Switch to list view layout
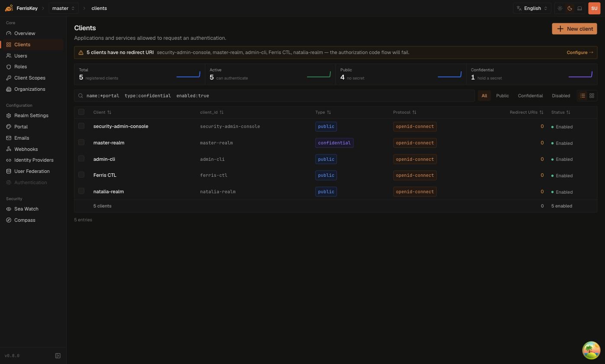Image resolution: width=605 pixels, height=364 pixels. (583, 96)
